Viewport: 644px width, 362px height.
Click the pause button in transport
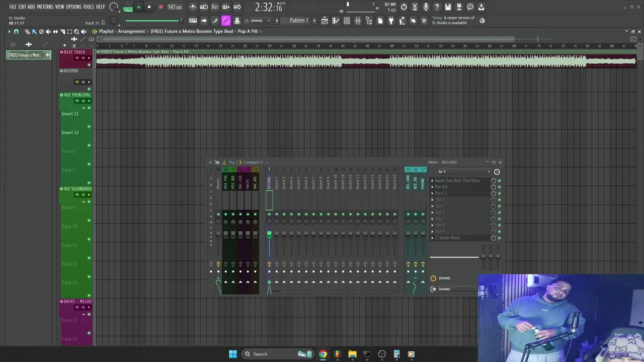(x=138, y=7)
